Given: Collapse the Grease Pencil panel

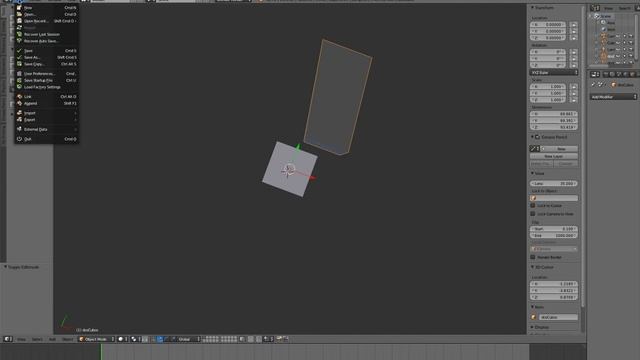Looking at the screenshot, I should point(532,137).
